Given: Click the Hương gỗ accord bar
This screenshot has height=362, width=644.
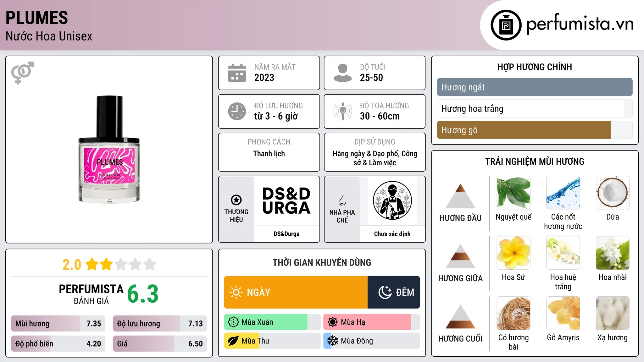Looking at the screenshot, I should click(535, 130).
